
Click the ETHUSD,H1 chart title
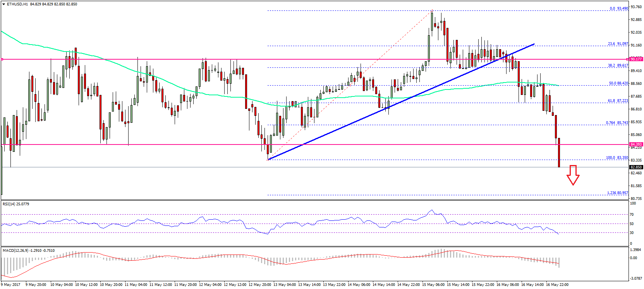17,4
